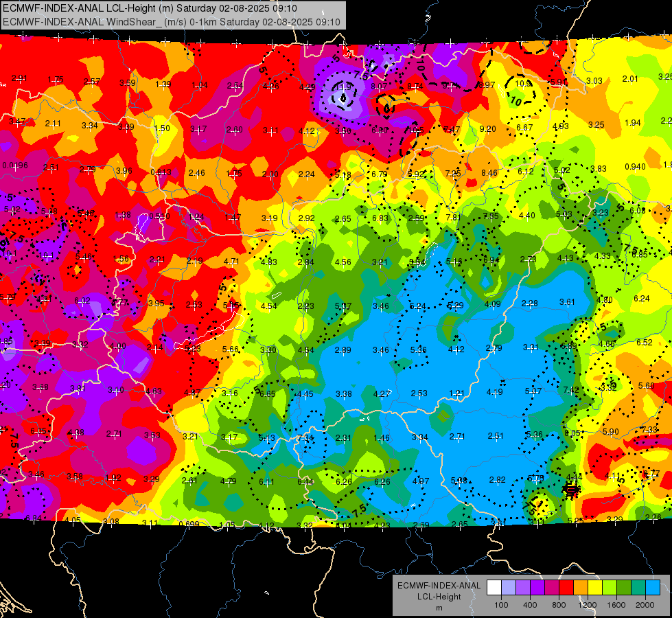
Task: Click the grid value 7.95
Action: coord(491,216)
